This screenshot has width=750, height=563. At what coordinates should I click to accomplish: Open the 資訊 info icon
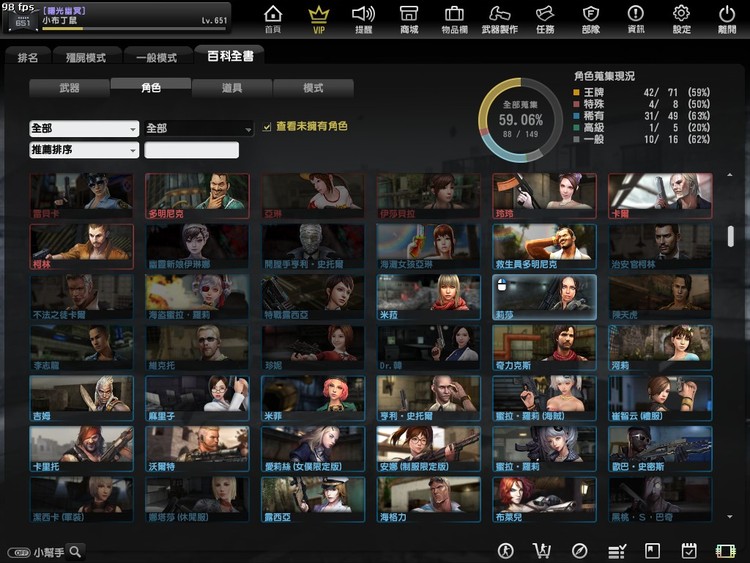(636, 19)
